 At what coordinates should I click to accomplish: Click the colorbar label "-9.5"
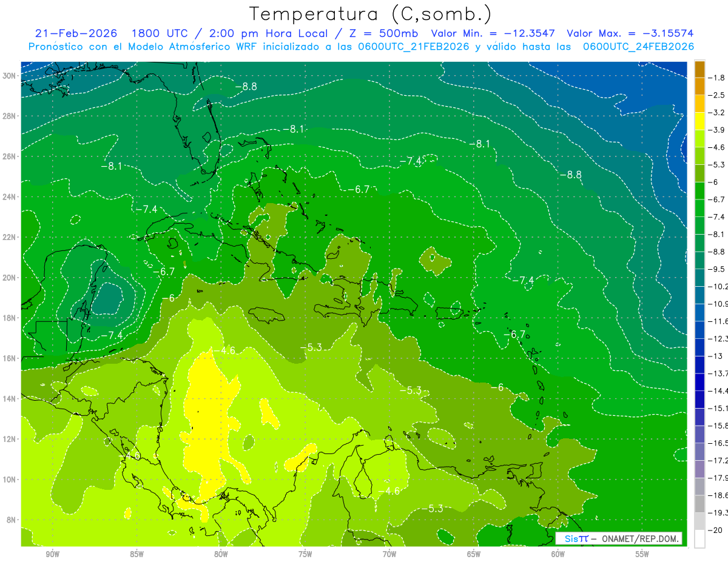pos(716,269)
